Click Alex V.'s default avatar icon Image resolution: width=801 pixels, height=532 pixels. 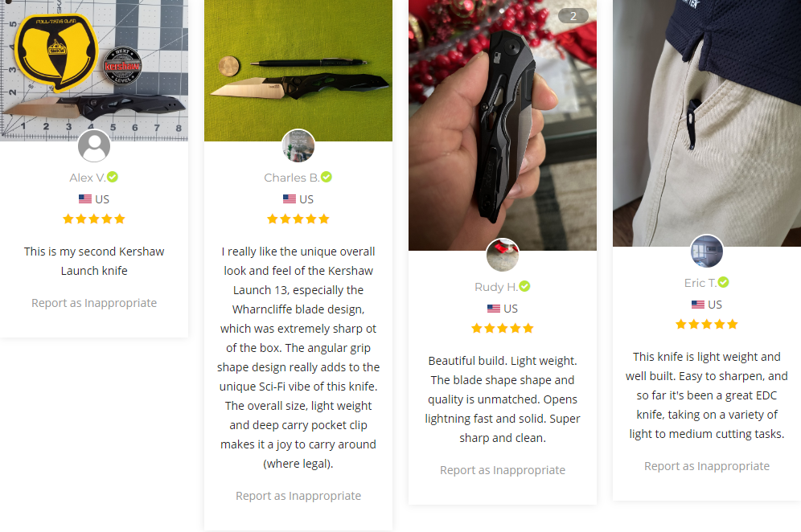tap(94, 146)
